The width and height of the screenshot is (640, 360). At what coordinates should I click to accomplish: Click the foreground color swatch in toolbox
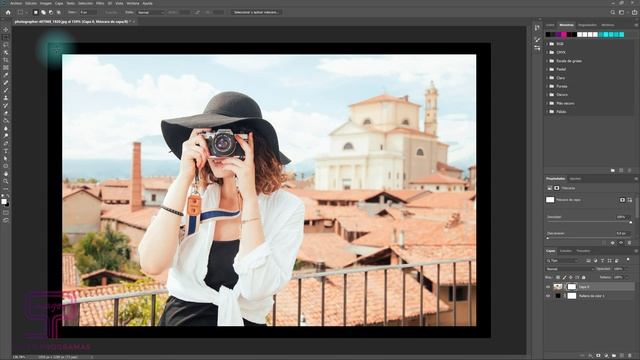click(x=4, y=202)
